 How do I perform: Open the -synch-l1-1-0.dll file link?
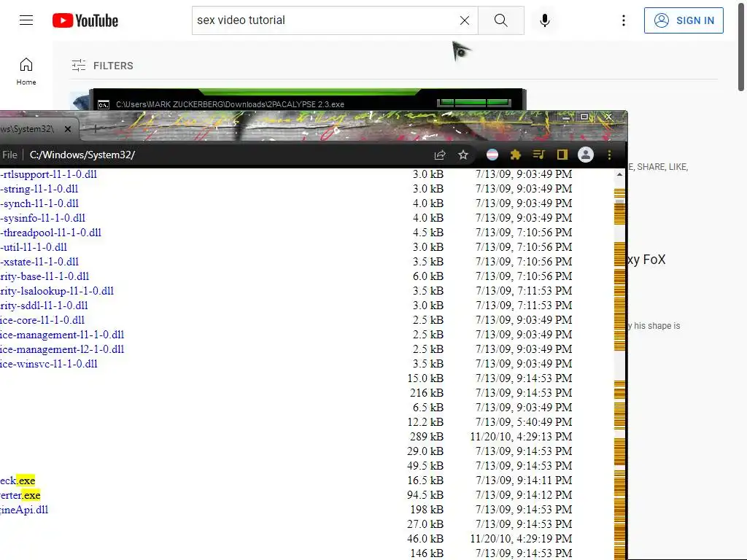39,203
